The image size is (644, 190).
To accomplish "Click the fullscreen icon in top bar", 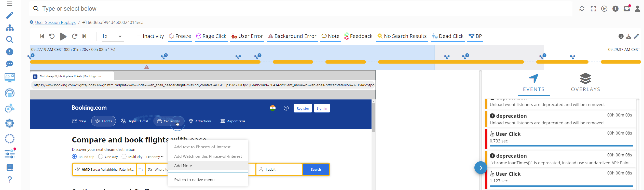I will [593, 9].
